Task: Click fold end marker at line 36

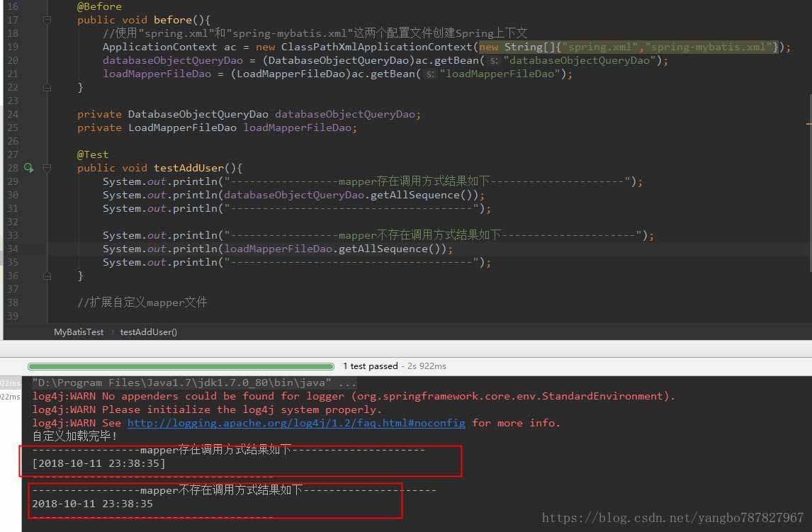Action: [47, 276]
